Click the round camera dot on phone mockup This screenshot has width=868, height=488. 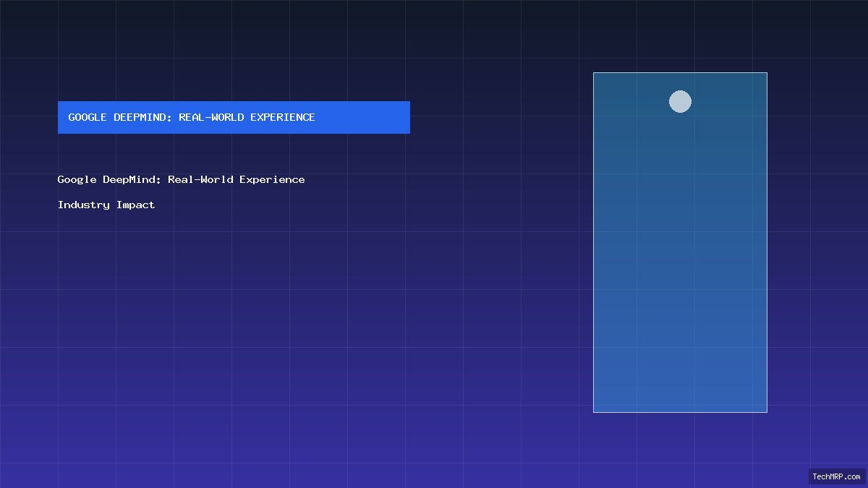[x=680, y=101]
